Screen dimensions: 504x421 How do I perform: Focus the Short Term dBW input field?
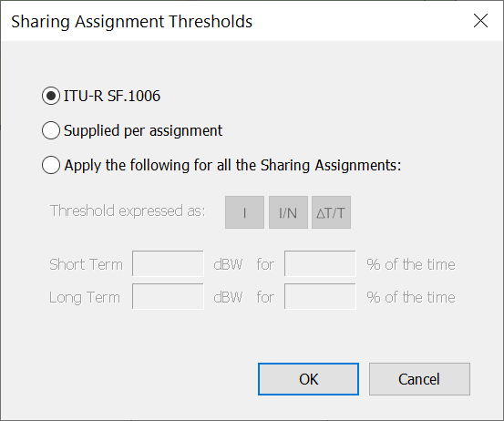pyautogui.click(x=168, y=263)
